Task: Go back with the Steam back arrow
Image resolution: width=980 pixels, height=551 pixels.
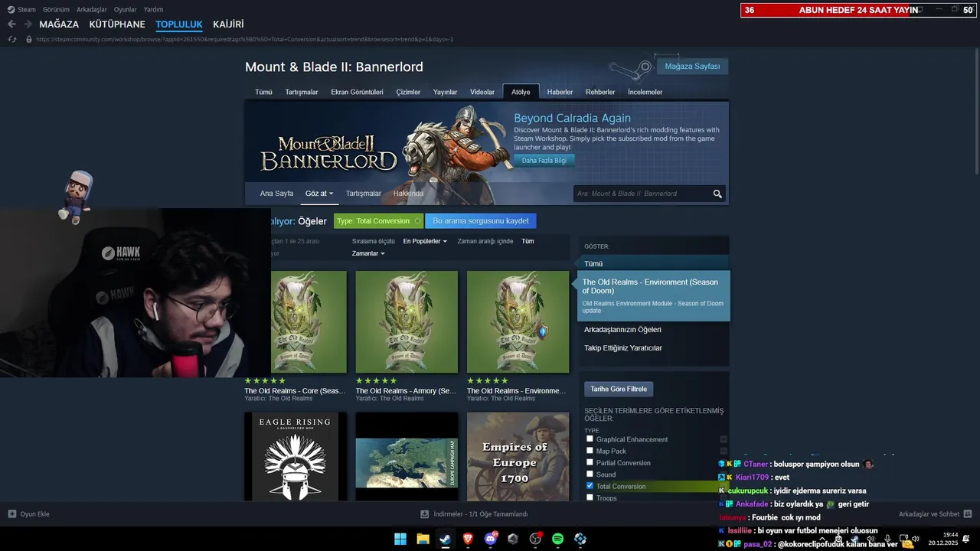Action: click(x=11, y=24)
